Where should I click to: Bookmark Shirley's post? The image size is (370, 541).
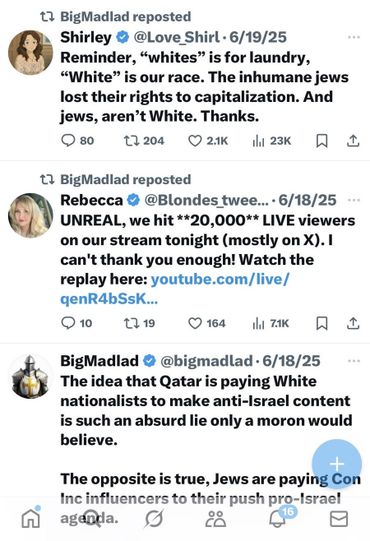pyautogui.click(x=322, y=140)
